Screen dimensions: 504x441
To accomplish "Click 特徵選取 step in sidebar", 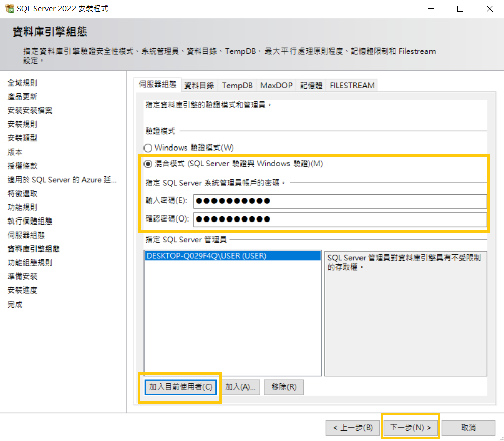I will tap(22, 193).
